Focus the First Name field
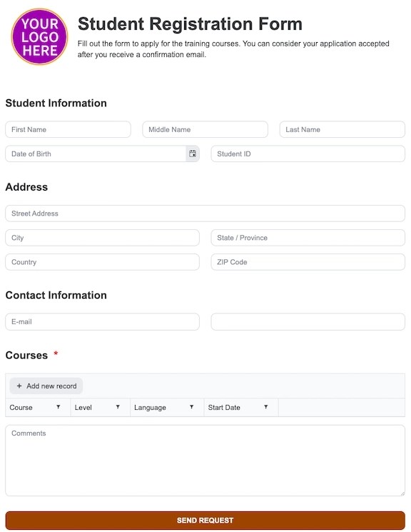This screenshot has width=411, height=532. tap(68, 129)
